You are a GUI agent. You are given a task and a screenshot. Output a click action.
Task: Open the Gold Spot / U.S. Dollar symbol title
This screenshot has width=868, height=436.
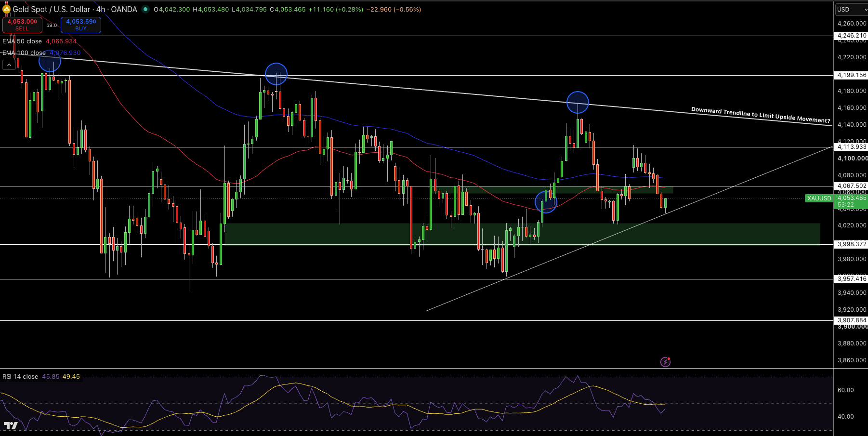(75, 9)
